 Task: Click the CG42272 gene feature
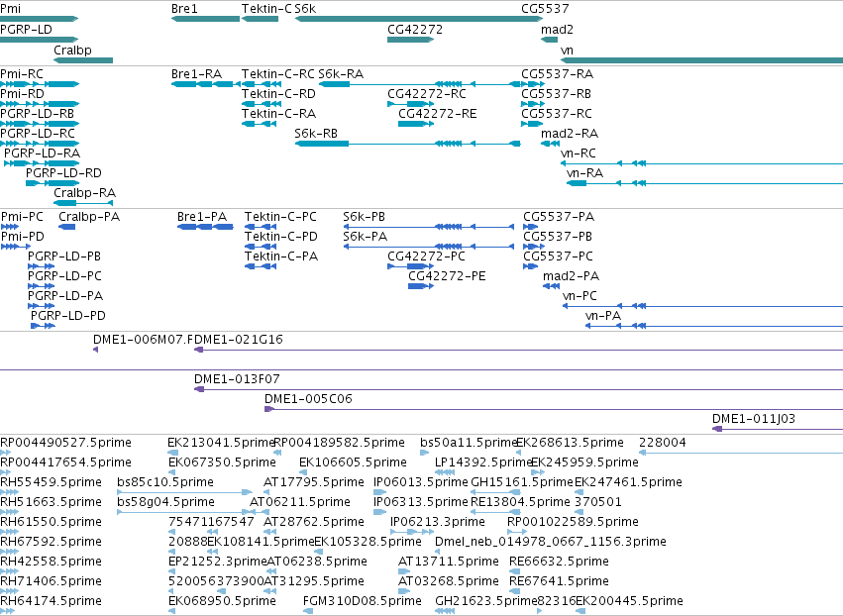click(x=410, y=40)
